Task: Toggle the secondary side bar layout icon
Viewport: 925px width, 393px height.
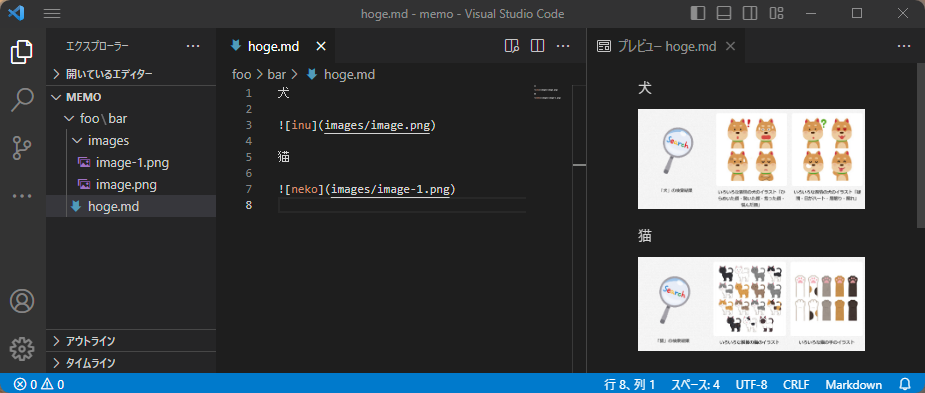Action: click(x=750, y=13)
